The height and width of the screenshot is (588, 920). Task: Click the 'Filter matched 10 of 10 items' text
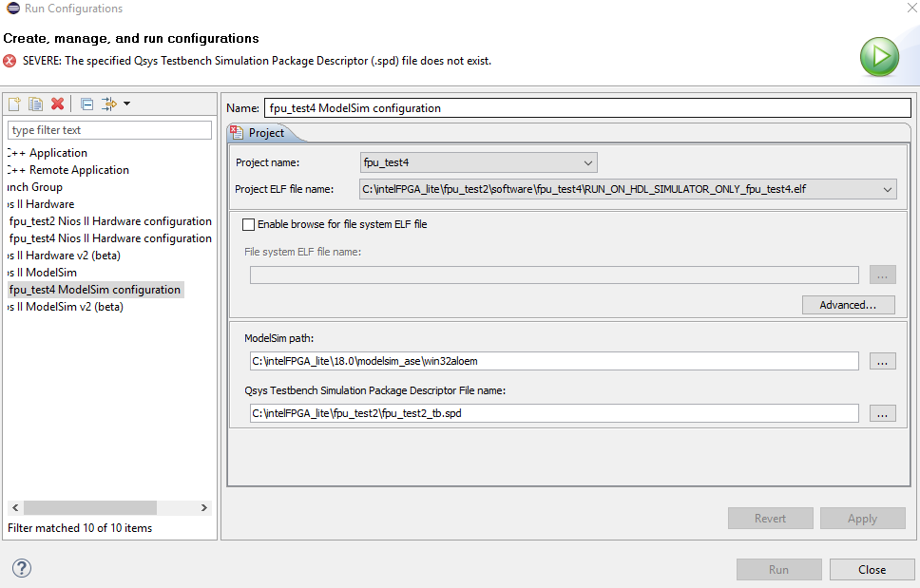80,528
